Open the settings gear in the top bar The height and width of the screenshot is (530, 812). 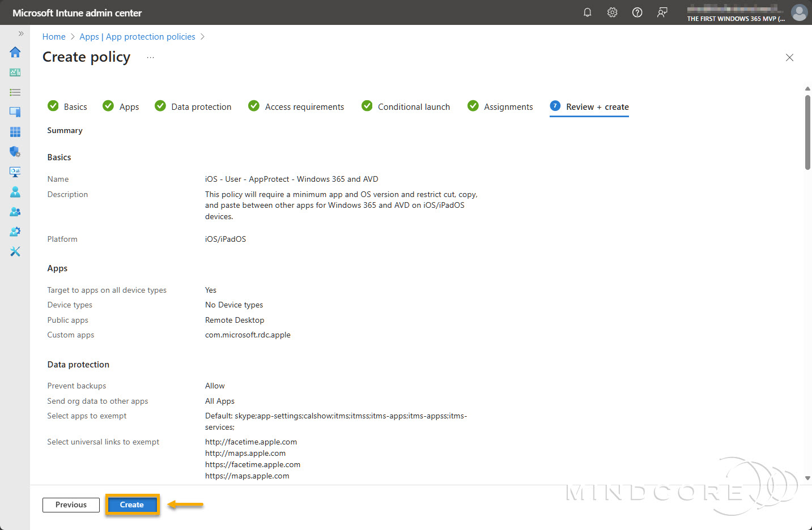tap(612, 12)
